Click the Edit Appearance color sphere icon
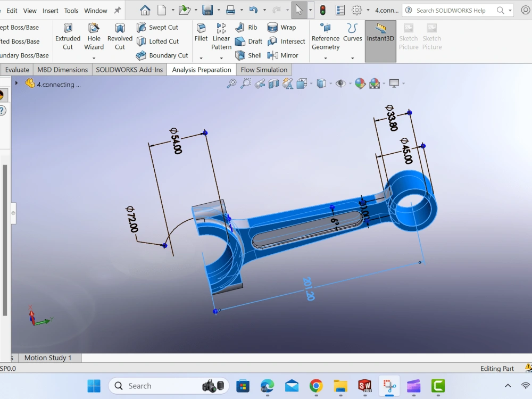The image size is (532, 399). pyautogui.click(x=360, y=84)
